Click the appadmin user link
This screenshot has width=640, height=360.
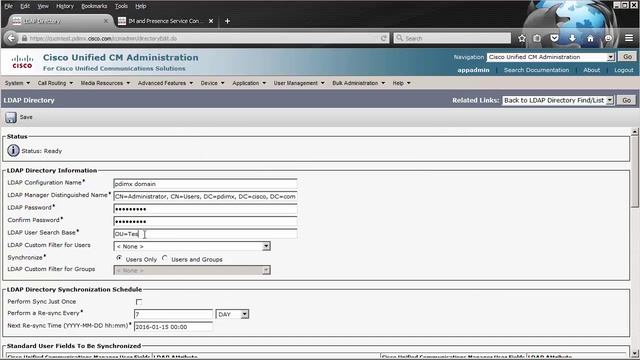(x=473, y=70)
